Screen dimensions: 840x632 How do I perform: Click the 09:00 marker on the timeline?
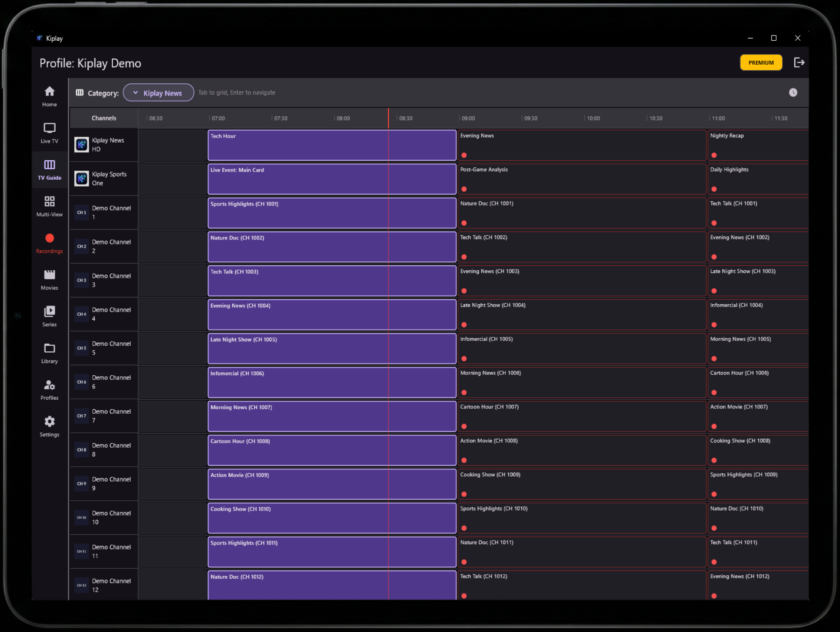point(468,118)
